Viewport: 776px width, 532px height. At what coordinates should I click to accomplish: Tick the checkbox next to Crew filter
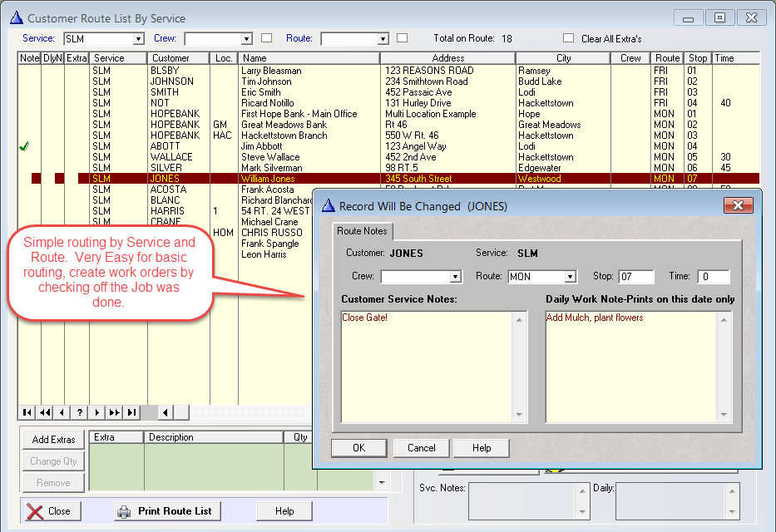coord(267,38)
